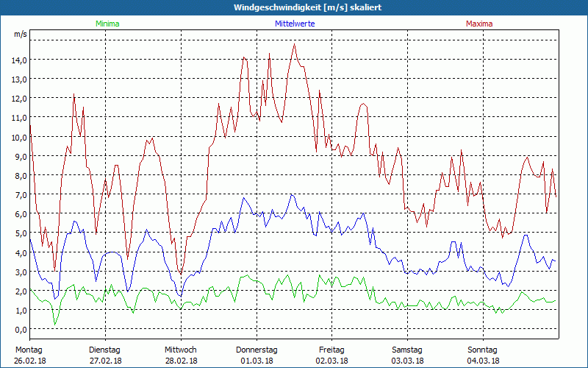Click the Freitag day label
This screenshot has width=588, height=368.
331,350
